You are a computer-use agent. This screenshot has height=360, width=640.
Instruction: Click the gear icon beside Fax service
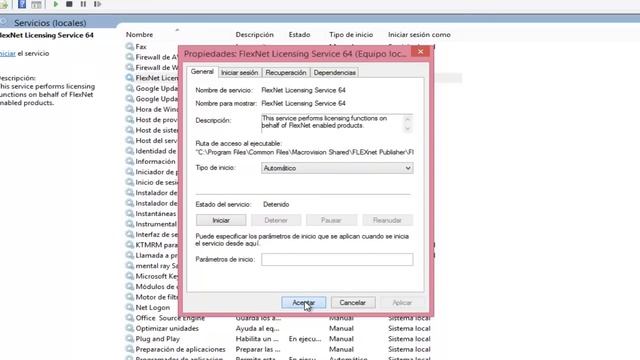click(130, 47)
